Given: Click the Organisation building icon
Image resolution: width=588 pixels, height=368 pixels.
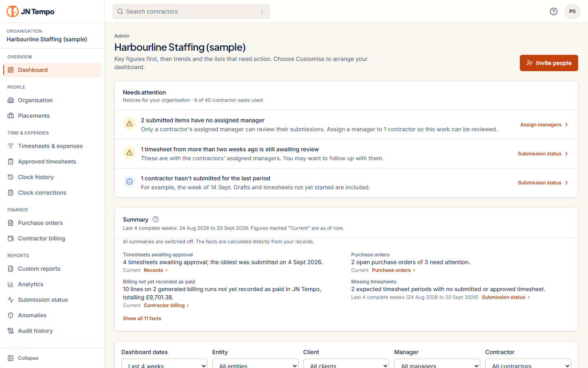Looking at the screenshot, I should pyautogui.click(x=11, y=100).
